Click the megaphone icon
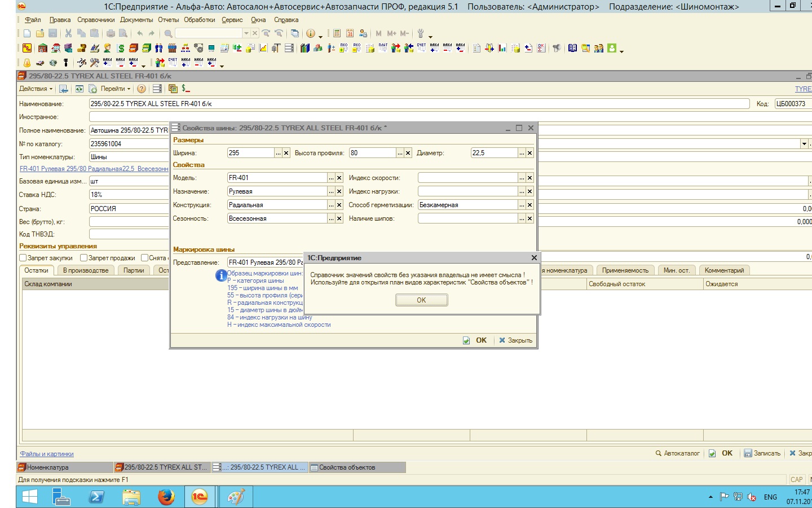 pyautogui.click(x=557, y=48)
